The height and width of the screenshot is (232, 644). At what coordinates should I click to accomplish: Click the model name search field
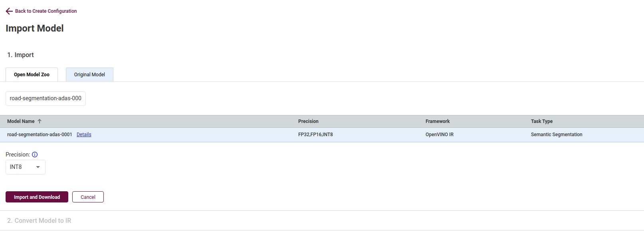46,98
